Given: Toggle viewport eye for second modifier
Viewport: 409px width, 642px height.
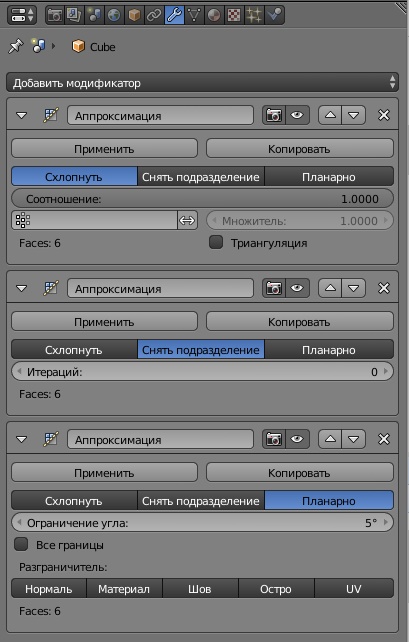Looking at the screenshot, I should [x=297, y=288].
